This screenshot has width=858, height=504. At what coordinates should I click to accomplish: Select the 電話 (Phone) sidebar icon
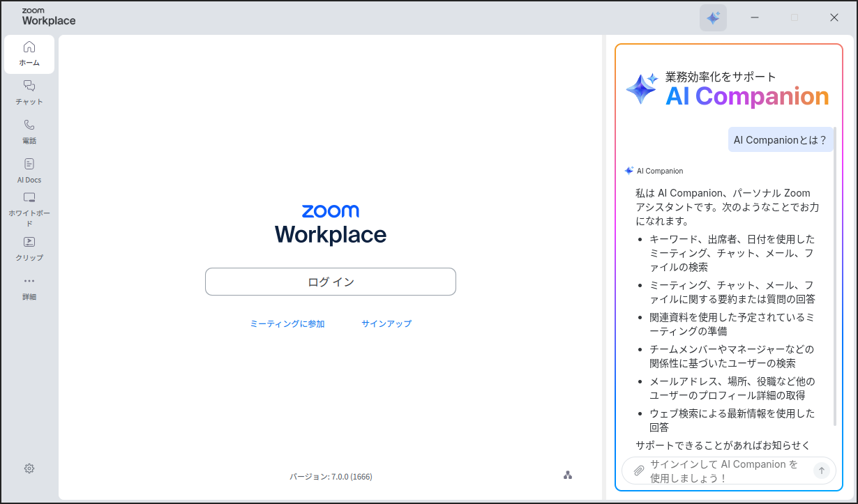[29, 131]
